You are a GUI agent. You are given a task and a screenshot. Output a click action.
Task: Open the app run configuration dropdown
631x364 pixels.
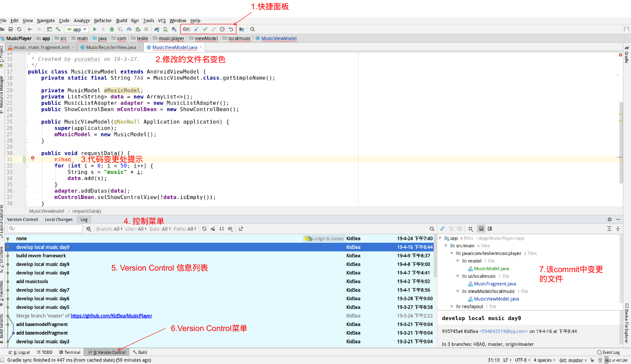click(77, 29)
